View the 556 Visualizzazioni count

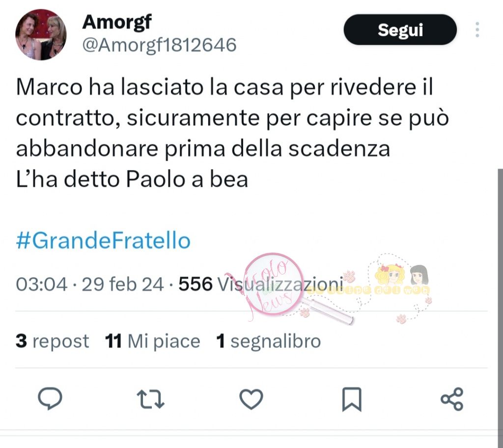point(260,284)
